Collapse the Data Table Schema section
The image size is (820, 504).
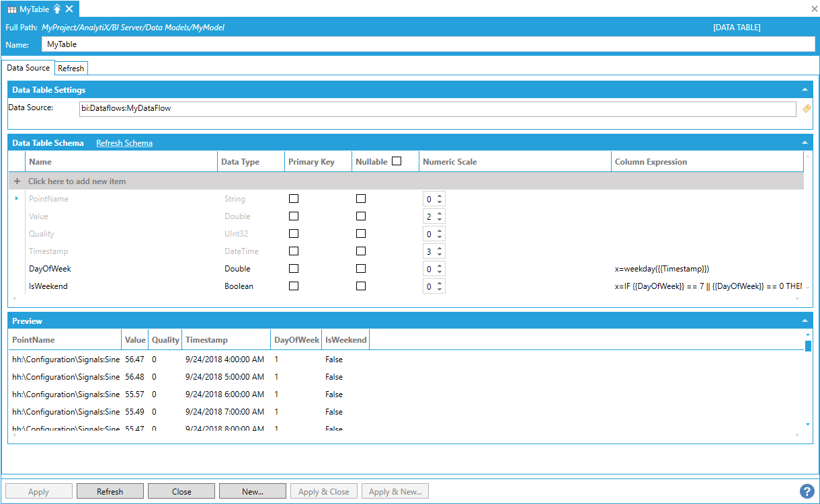tap(805, 143)
